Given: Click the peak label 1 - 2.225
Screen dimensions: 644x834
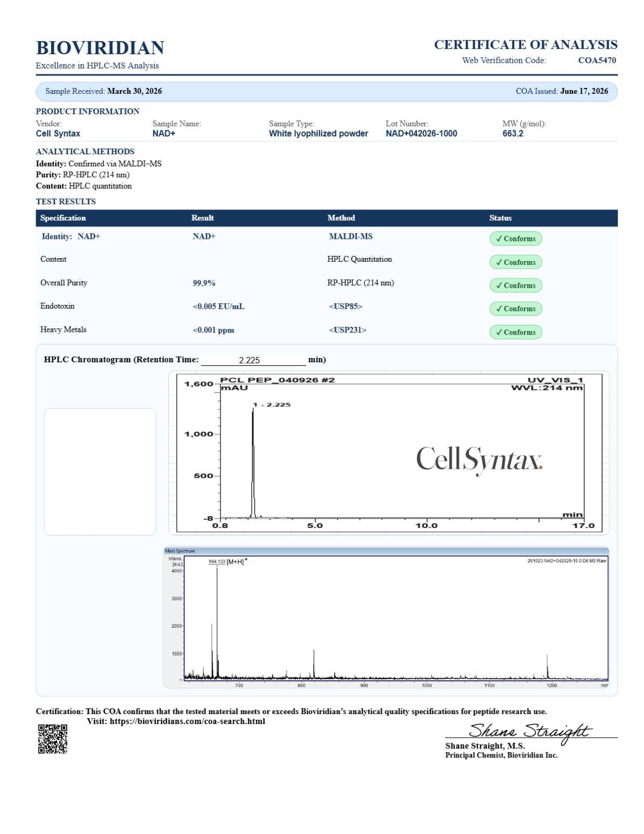Looking at the screenshot, I should click(x=272, y=404).
